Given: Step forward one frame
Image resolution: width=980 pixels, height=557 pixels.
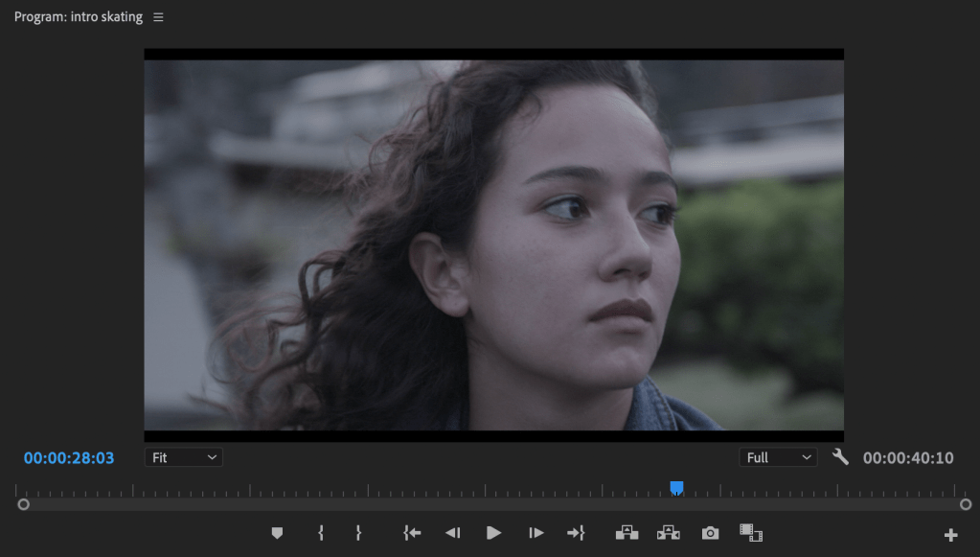Looking at the screenshot, I should click(x=536, y=533).
